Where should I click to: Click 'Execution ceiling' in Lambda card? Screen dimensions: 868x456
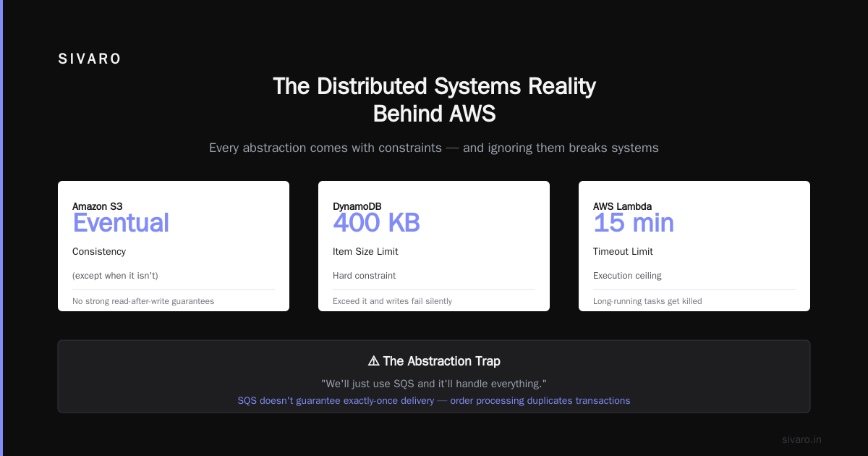[627, 276]
